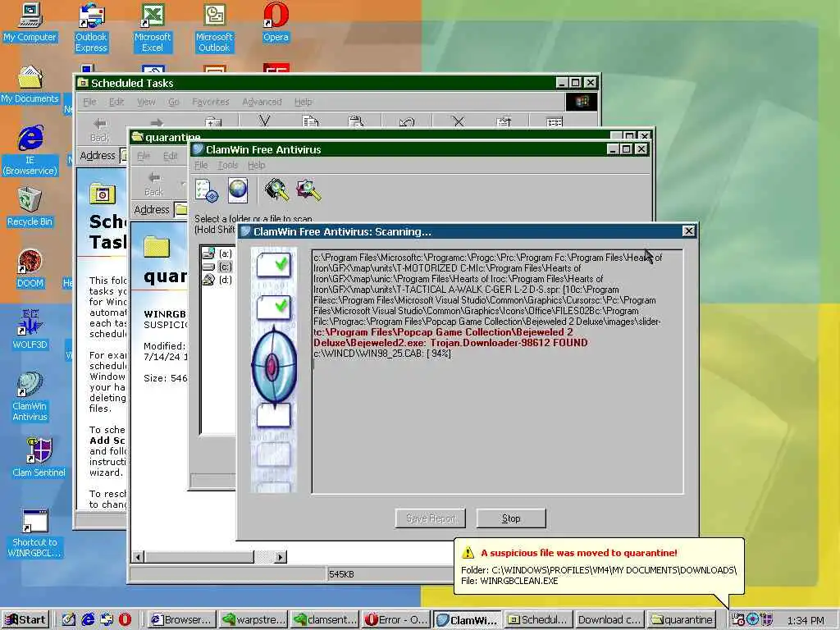Open the Go menu in Scheduled Tasks
This screenshot has width=840, height=630.
174,102
